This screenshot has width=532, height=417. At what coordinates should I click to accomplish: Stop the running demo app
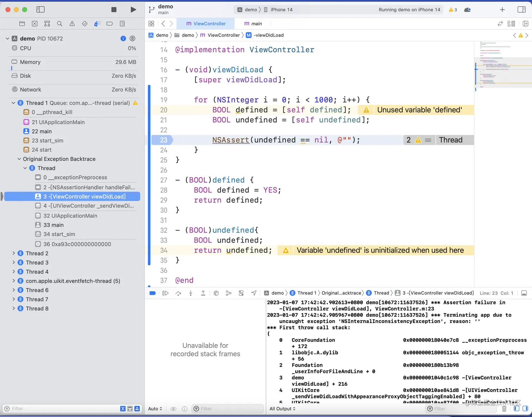pyautogui.click(x=114, y=10)
